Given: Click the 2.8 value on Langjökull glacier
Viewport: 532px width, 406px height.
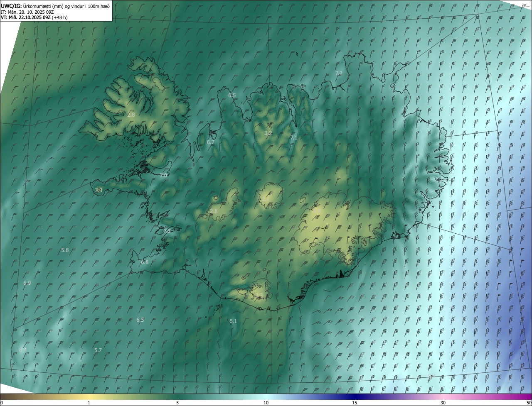Looking at the screenshot, I should click(x=214, y=211).
